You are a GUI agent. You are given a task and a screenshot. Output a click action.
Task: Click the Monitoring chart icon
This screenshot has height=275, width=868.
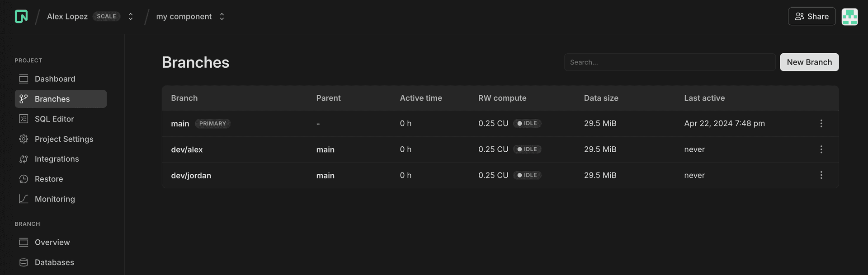coord(24,199)
